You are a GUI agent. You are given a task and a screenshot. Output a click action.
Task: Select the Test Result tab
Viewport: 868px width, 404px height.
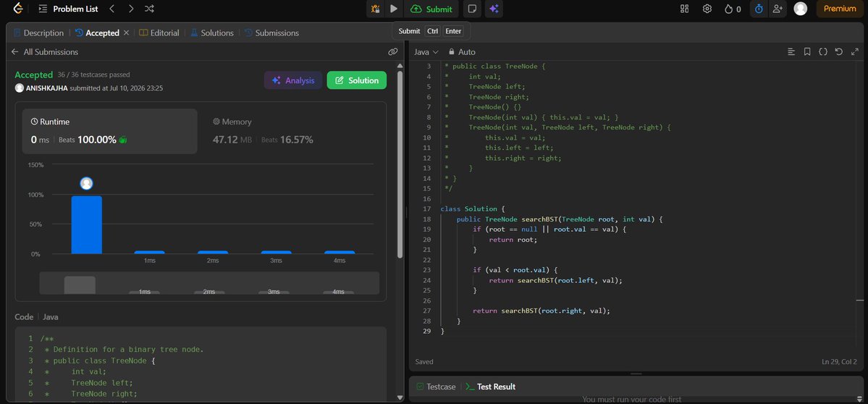pyautogui.click(x=490, y=387)
